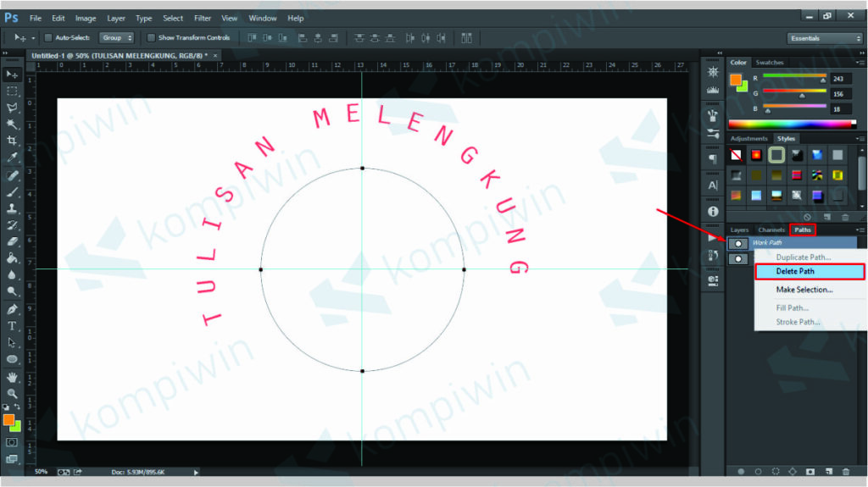
Task: Open the Filter menu
Action: 203,18
